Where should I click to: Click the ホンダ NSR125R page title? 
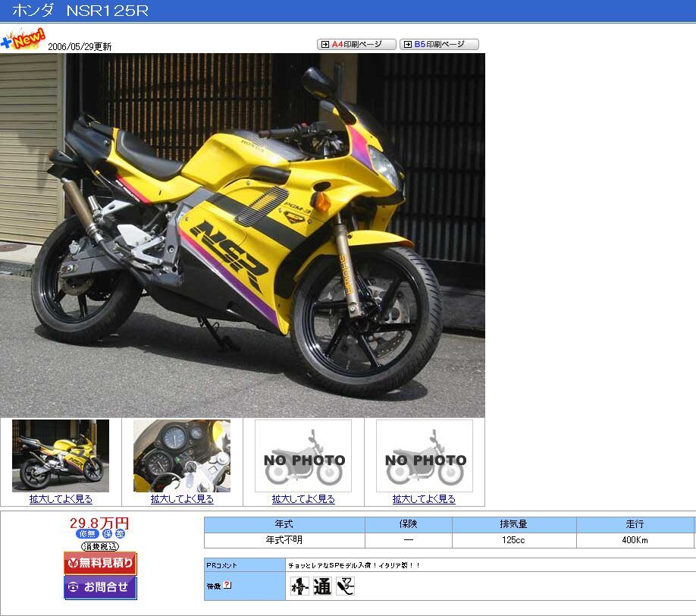tap(80, 10)
